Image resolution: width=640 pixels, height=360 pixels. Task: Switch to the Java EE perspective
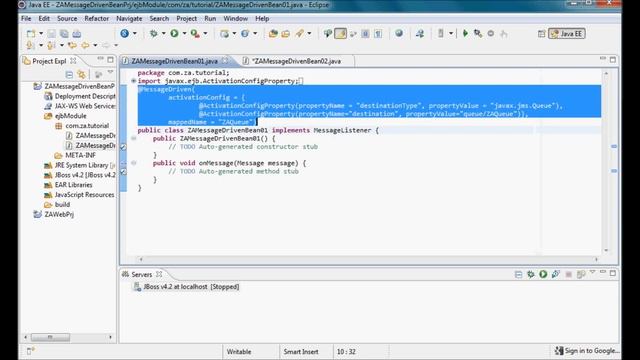coord(567,33)
